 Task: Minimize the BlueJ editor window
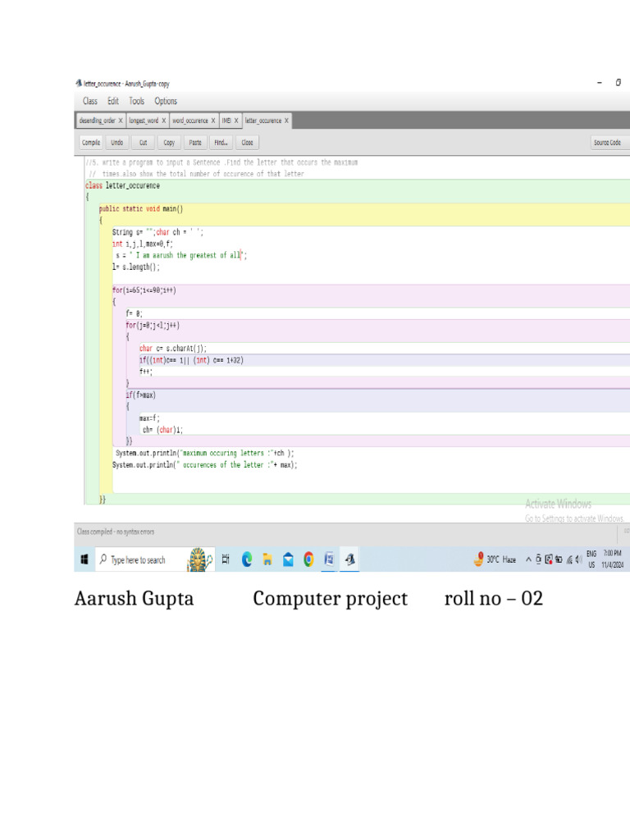click(600, 83)
